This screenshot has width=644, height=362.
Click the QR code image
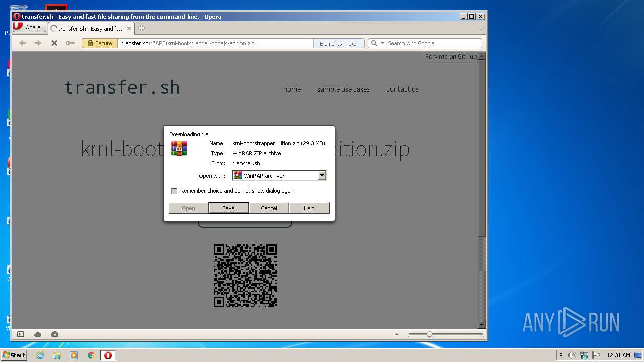245,276
